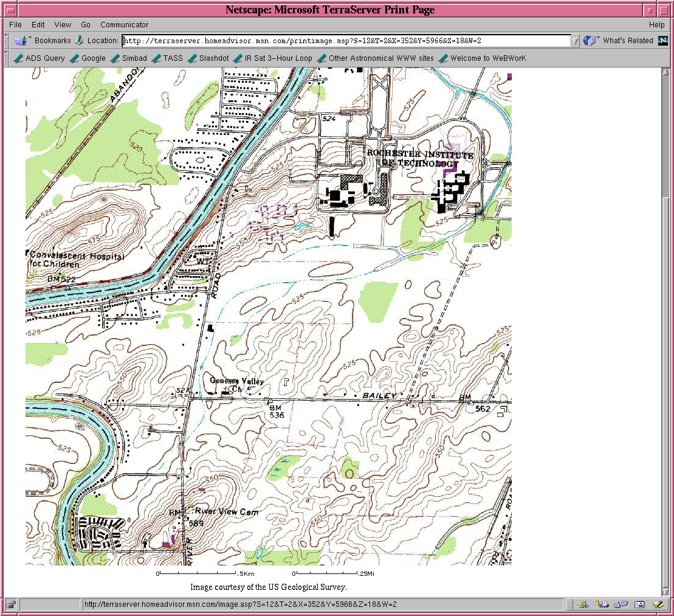
Task: Click the security padlock in status bar
Action: coord(12,604)
